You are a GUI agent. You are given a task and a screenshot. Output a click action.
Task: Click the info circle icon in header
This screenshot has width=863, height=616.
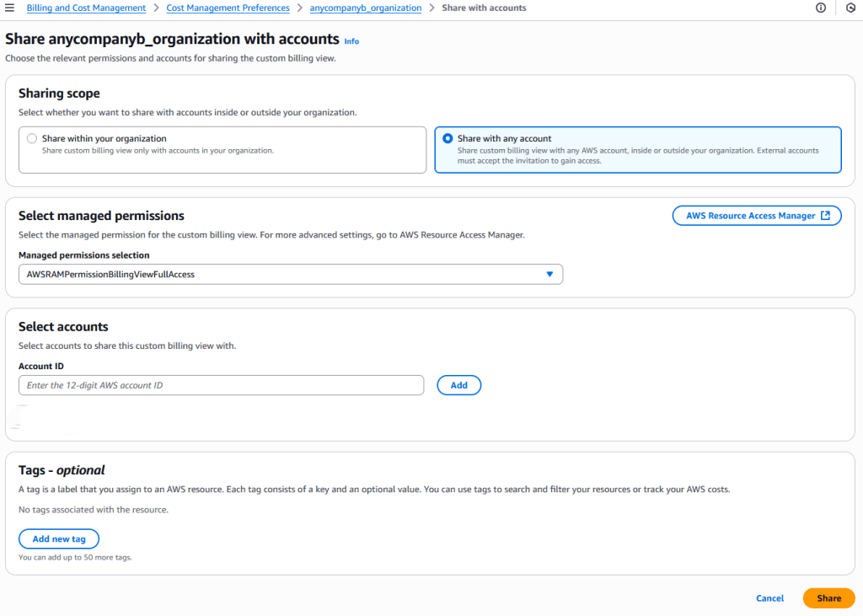coord(821,8)
